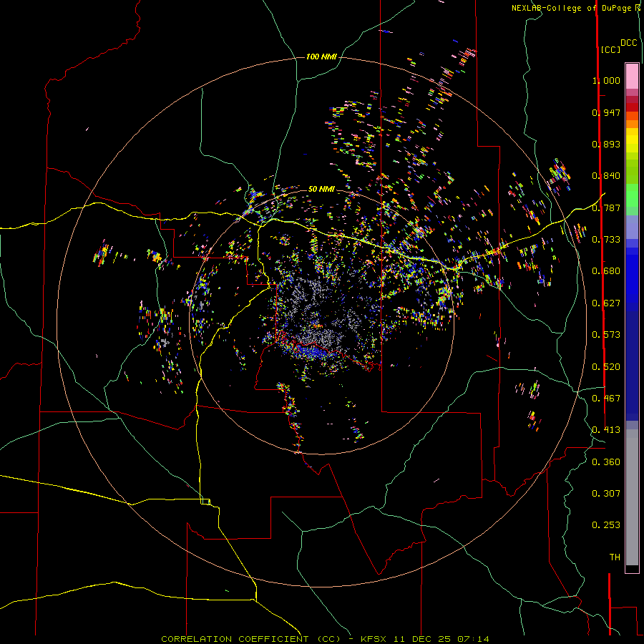This screenshot has height=644, width=644.
Task: Click the 1.000 value on the legend
Action: [x=606, y=80]
